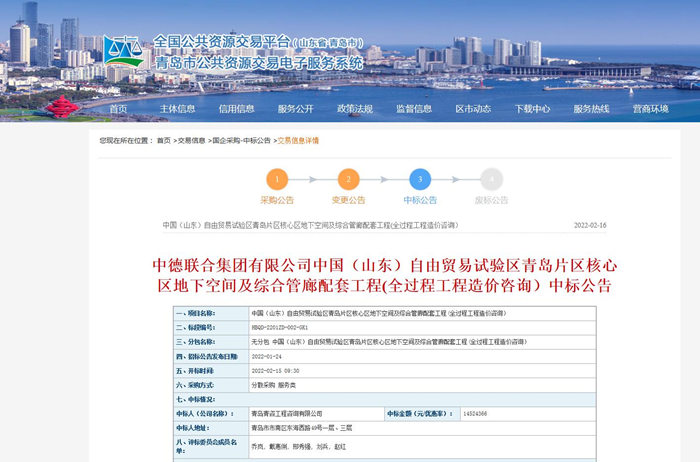
Task: Click the blue step 3 circle
Action: click(420, 179)
